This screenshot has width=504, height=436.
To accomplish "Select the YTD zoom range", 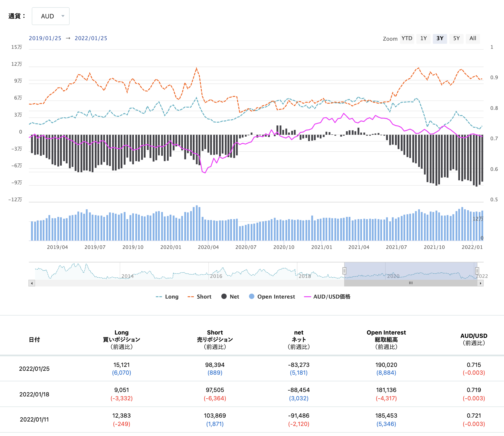I will (407, 38).
